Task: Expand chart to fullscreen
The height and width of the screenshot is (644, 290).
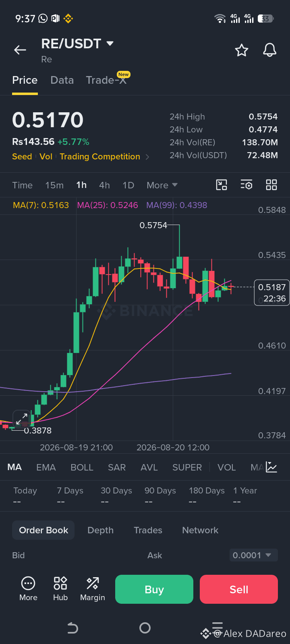Action: (x=22, y=419)
